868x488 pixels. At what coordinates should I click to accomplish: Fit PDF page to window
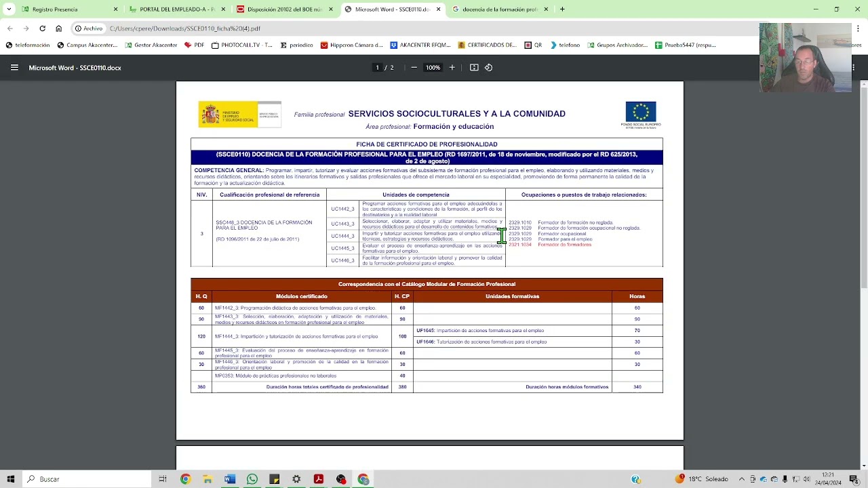(x=474, y=68)
